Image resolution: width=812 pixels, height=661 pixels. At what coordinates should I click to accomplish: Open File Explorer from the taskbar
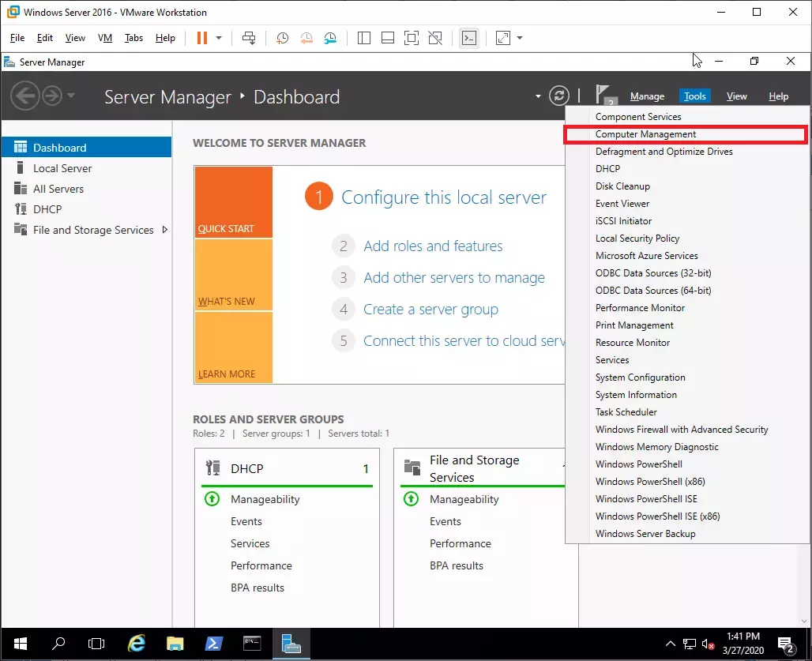coord(175,644)
